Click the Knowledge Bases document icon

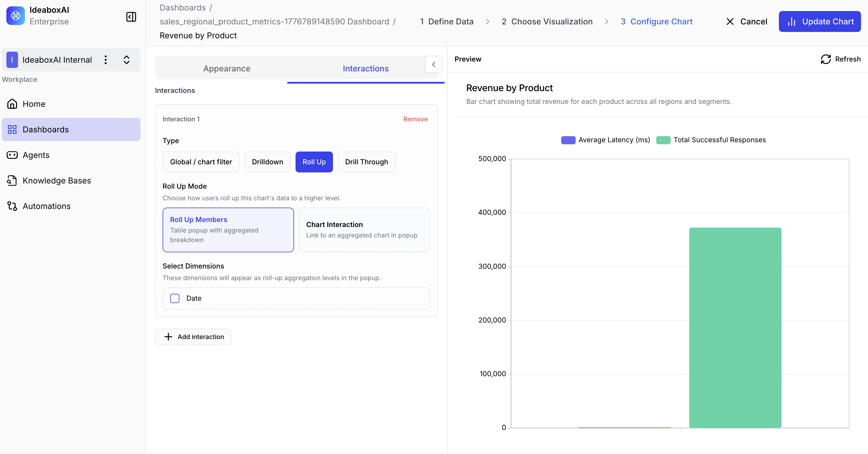pos(12,181)
